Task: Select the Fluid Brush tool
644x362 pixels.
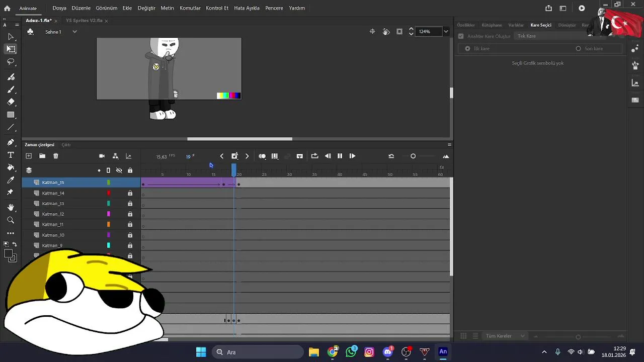Action: pyautogui.click(x=11, y=77)
